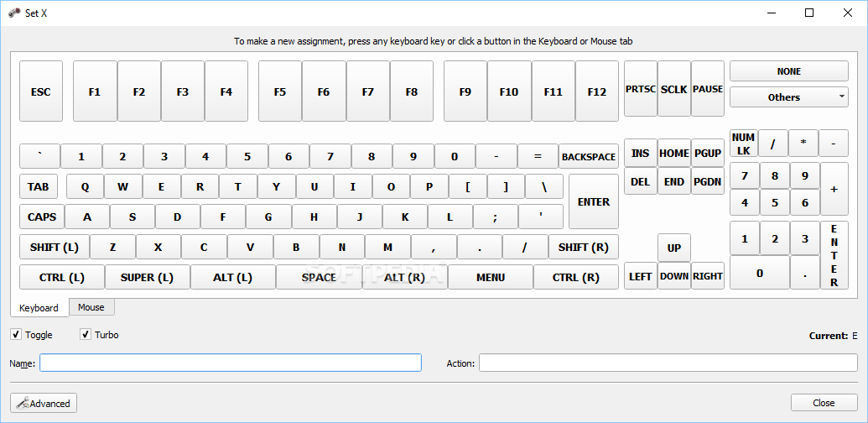
Task: Select the Keyboard tab
Action: [39, 308]
